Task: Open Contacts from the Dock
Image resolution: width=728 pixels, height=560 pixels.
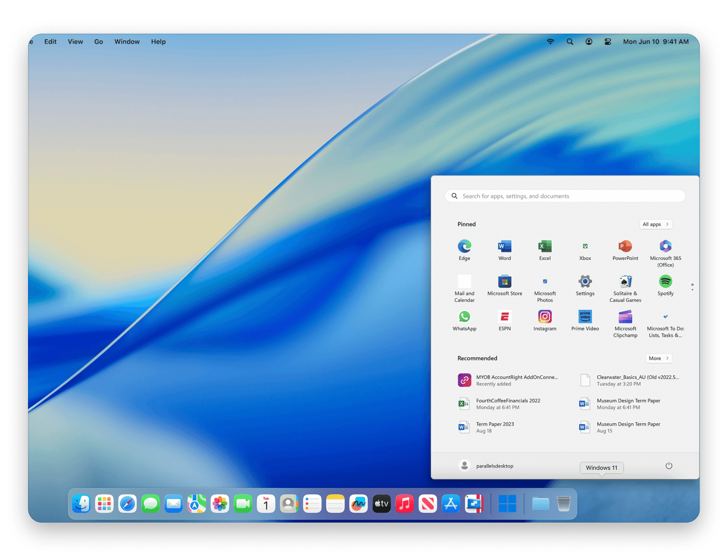Action: coord(289,504)
